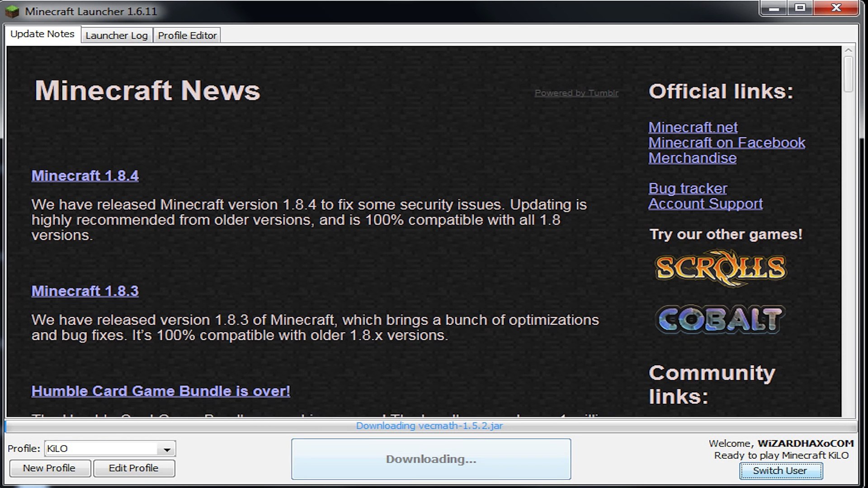Open the KiLO profile combo box
The width and height of the screenshot is (868, 488).
pyautogui.click(x=102, y=449)
